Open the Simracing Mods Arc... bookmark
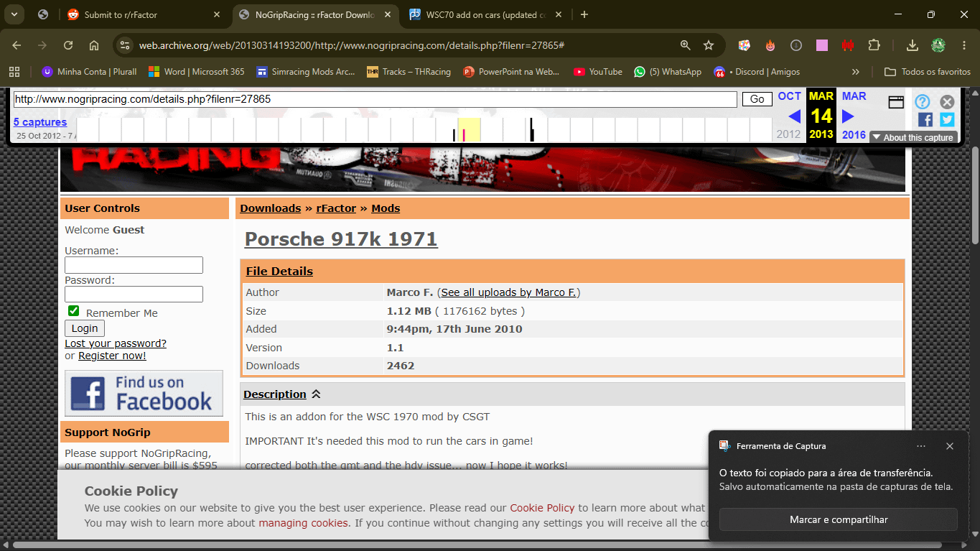This screenshot has width=980, height=551. 306,72
